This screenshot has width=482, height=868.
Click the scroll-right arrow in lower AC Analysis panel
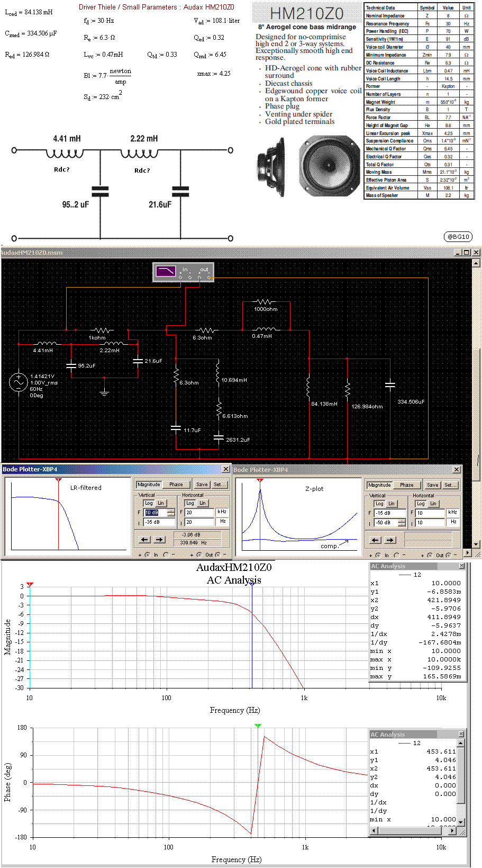452,830
